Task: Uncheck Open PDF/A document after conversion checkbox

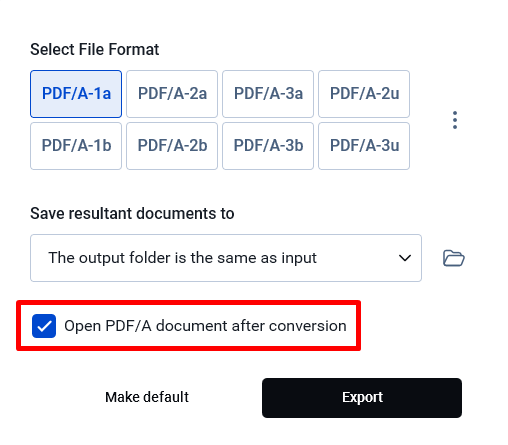Action: click(x=44, y=326)
